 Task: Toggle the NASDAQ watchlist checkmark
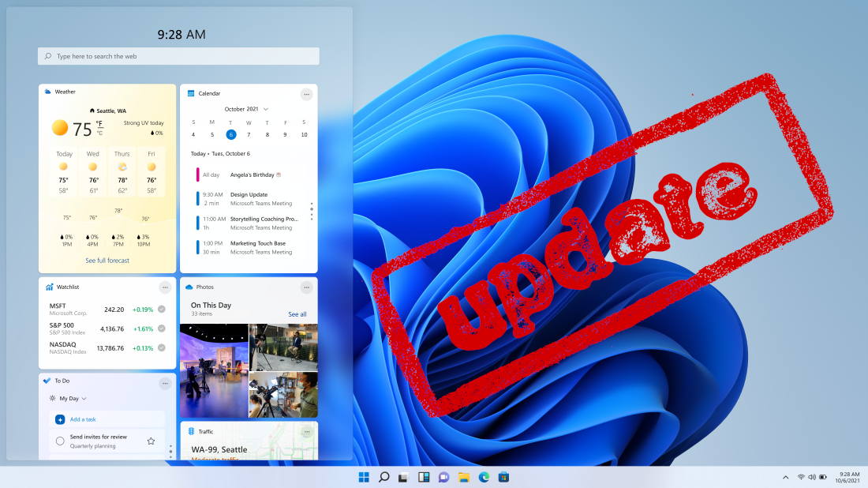pyautogui.click(x=162, y=348)
